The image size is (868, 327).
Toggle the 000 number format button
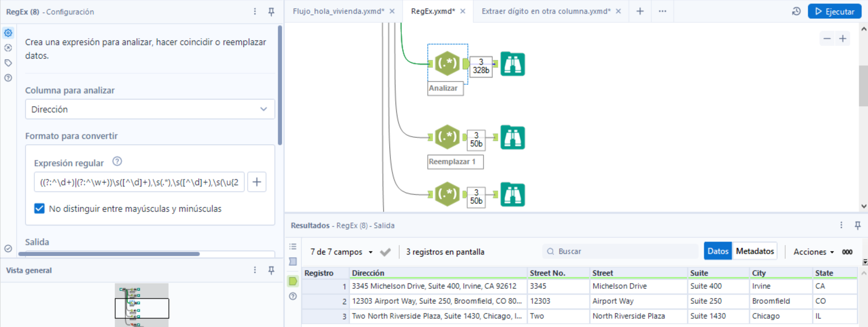[847, 252]
